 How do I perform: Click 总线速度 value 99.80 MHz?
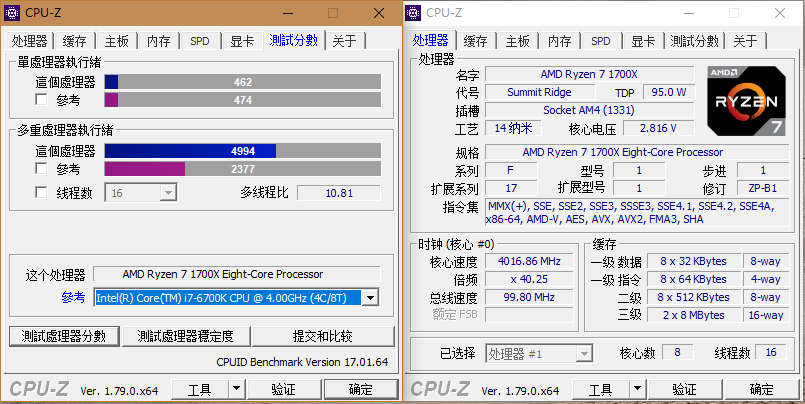point(529,297)
